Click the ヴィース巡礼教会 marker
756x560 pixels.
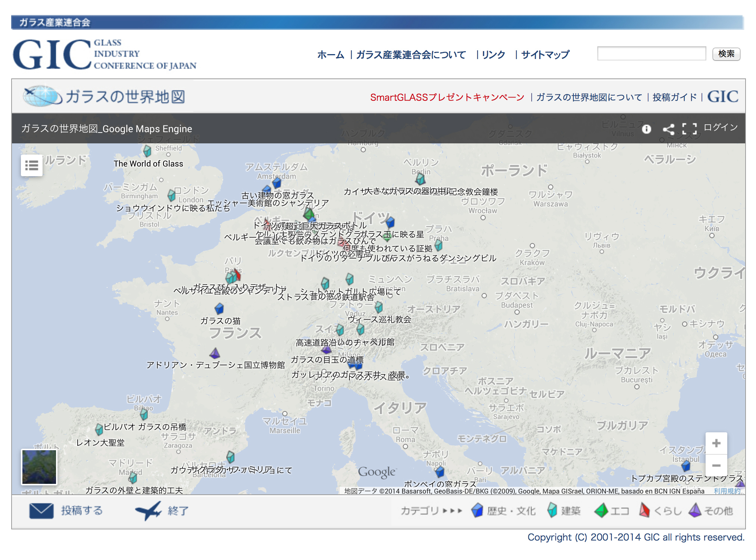coord(379,307)
